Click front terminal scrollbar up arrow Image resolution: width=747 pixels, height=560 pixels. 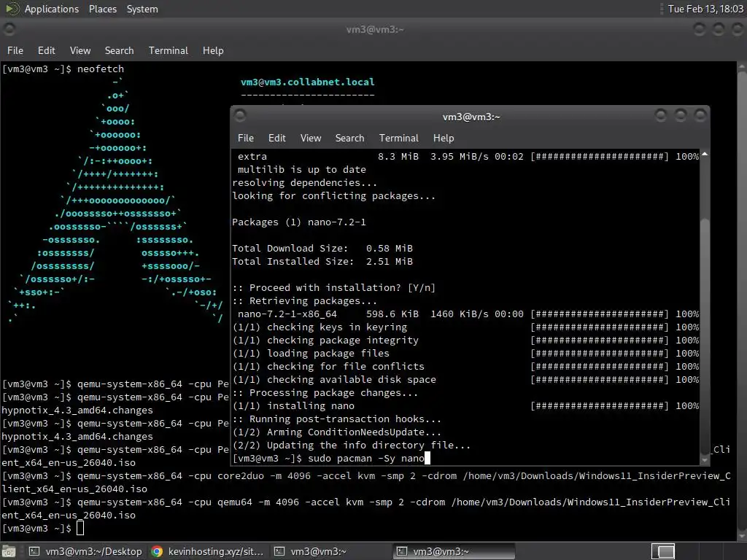pyautogui.click(x=704, y=155)
